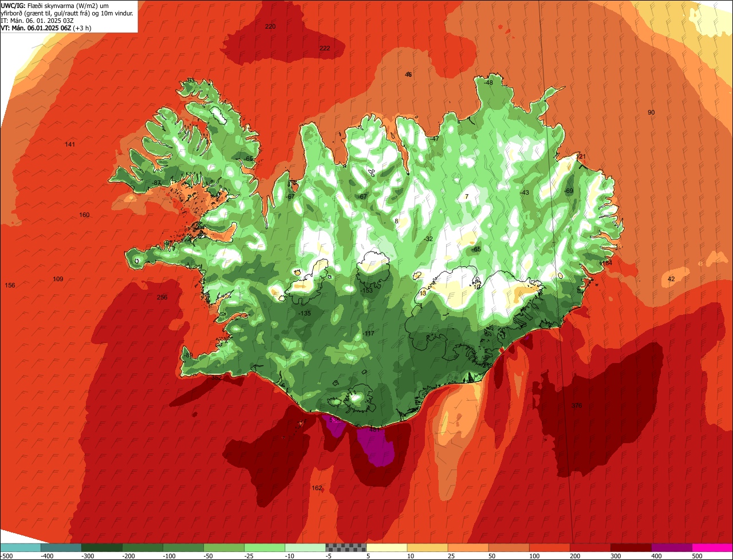Viewport: 733px width, 560px height.
Task: Click the 256 value in Faxaflói bay
Action: [162, 297]
